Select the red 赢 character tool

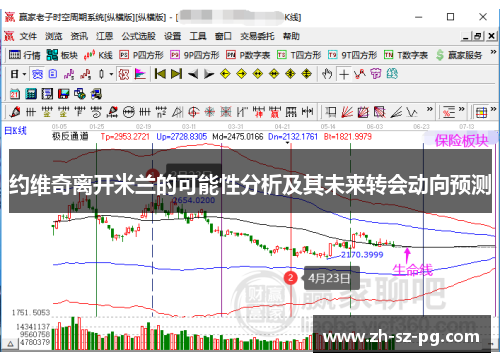pos(275,112)
